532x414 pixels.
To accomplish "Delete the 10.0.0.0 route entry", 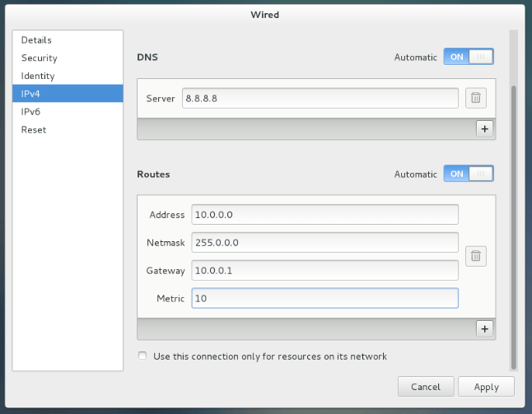I will point(476,256).
